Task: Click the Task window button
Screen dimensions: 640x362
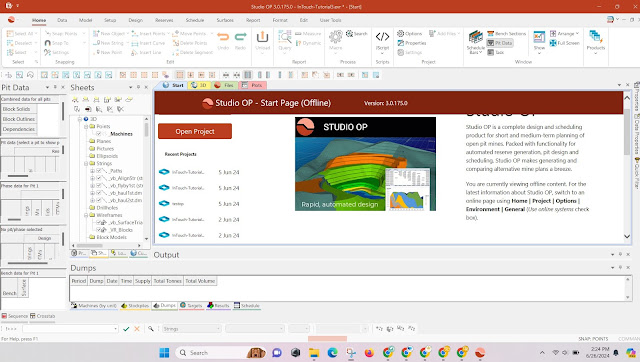Action: pyautogui.click(x=496, y=52)
